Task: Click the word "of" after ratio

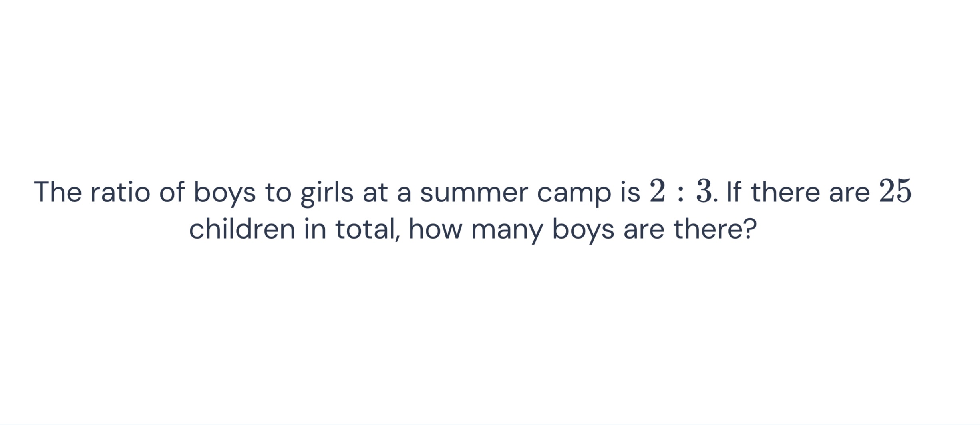Action: [x=172, y=192]
